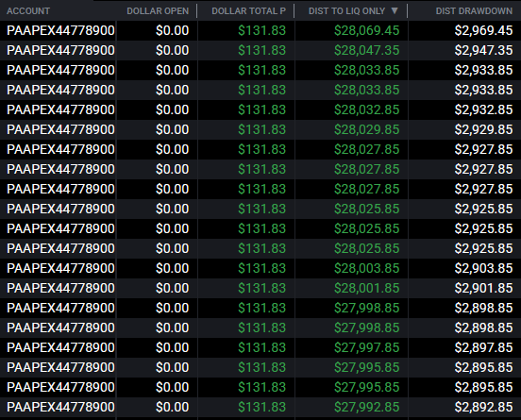This screenshot has width=521, height=420.
Task: Click the $0.00 cell in the $28,047.35 row
Action: tap(172, 51)
